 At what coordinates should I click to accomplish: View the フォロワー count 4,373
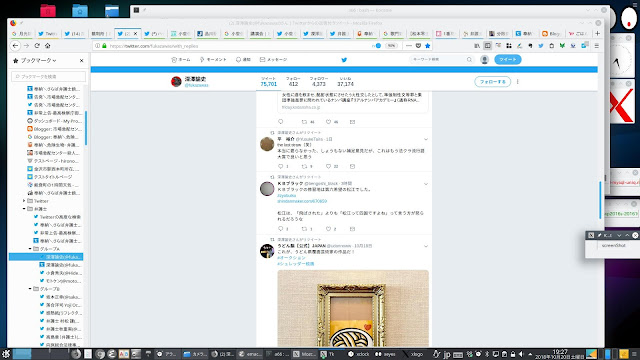(319, 82)
